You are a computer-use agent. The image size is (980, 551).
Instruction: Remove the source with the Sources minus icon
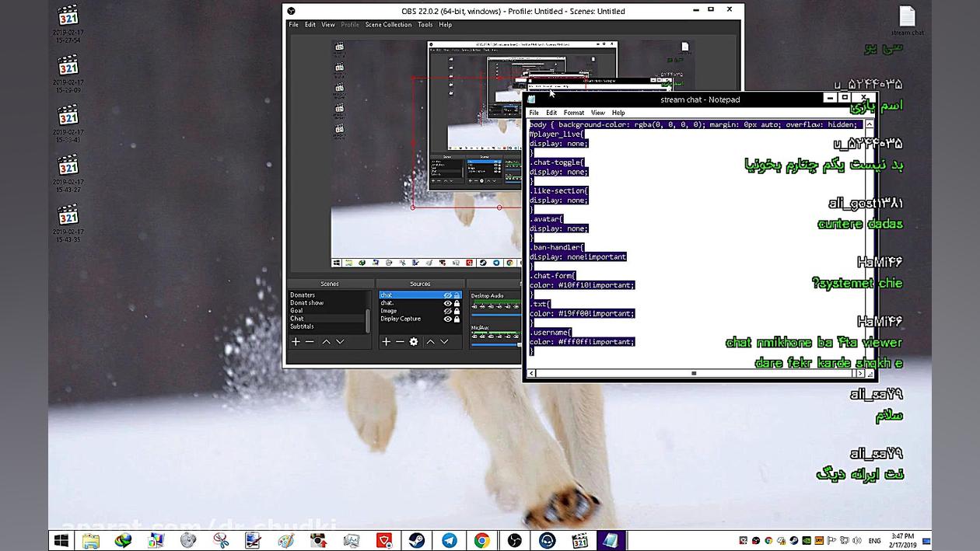400,342
